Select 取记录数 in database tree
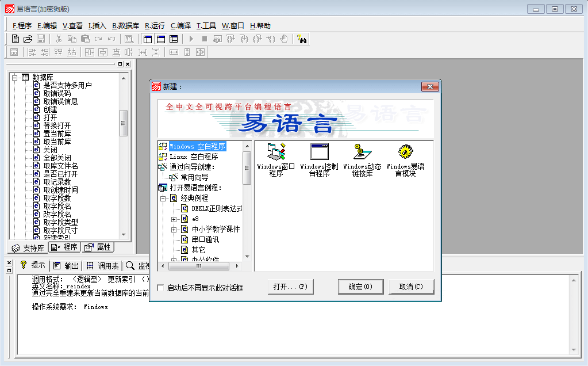The height and width of the screenshot is (366, 588). pos(57,182)
